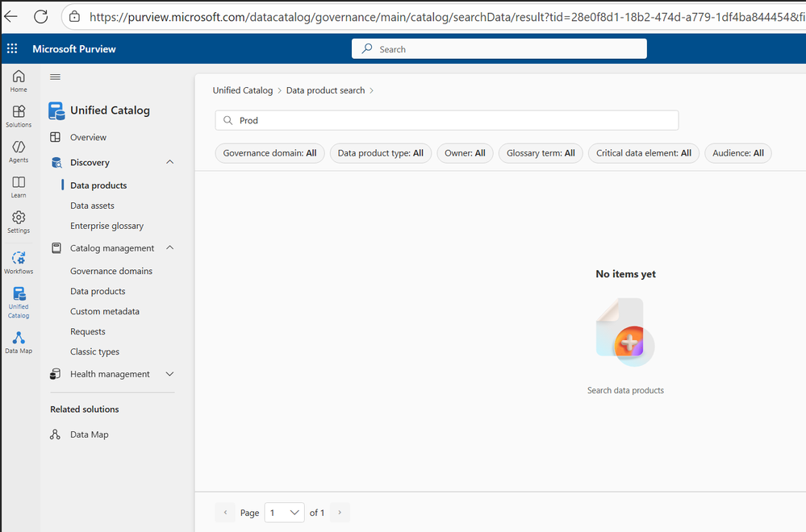Screen dimensions: 806x532
Task: Select Classic types in navigation
Action: [94, 351]
